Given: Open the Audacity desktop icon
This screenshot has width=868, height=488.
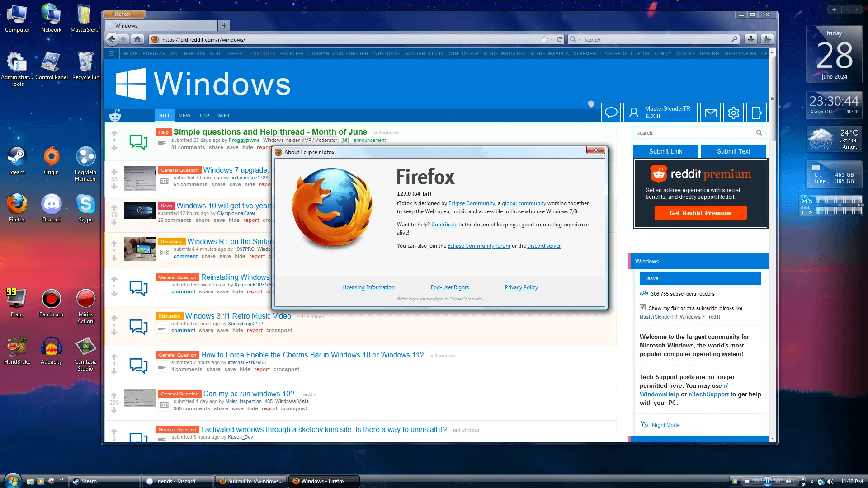Looking at the screenshot, I should 51,351.
